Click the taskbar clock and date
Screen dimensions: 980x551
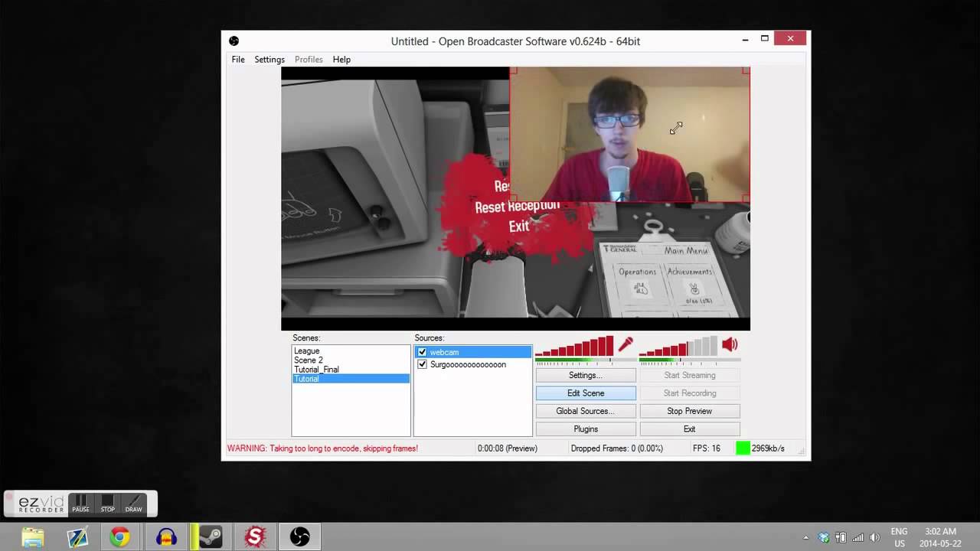(x=939, y=537)
